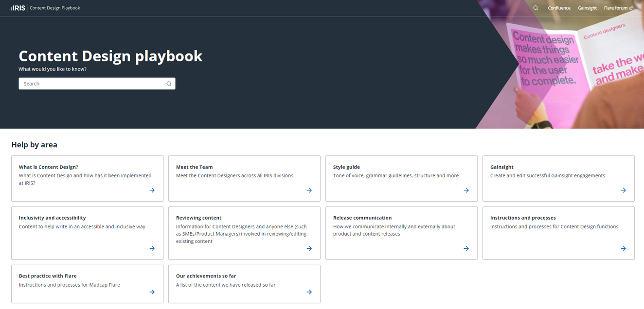Open Gainsight in the top navigation
Viewport: 644px width, 309px height.
point(587,8)
